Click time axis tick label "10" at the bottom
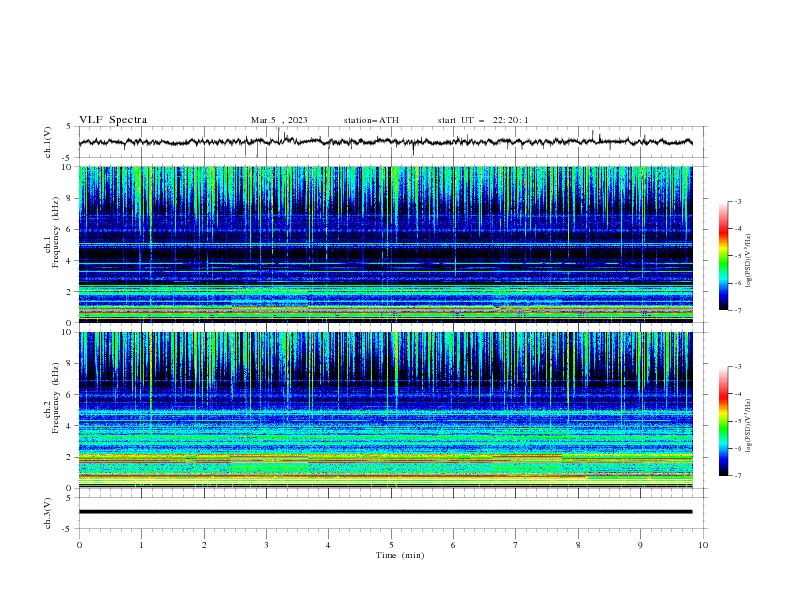The width and height of the screenshot is (792, 612). coord(703,545)
